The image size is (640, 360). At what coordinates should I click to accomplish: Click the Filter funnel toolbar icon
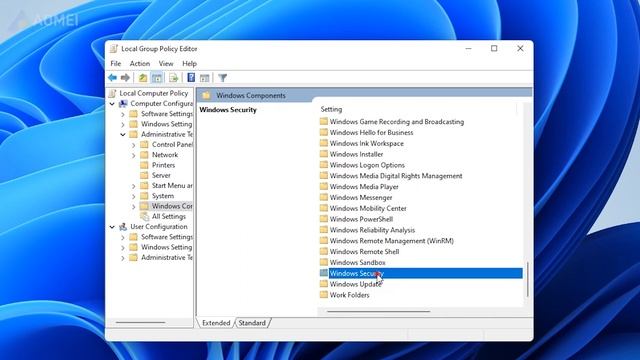coord(222,78)
